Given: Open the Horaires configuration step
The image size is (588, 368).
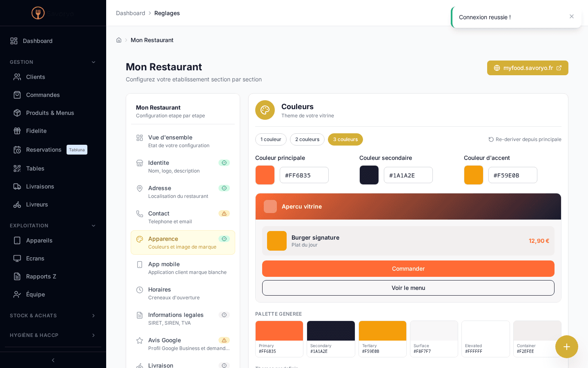Looking at the screenshot, I should [183, 293].
